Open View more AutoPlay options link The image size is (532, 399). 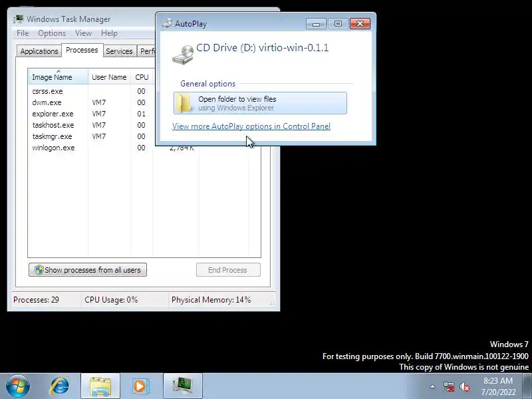pos(251,126)
